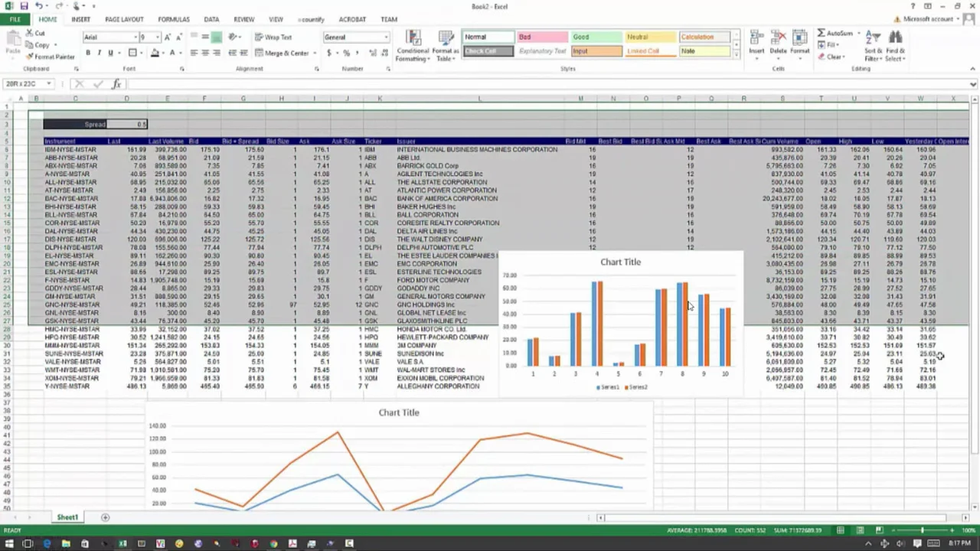Open the FILE backstage tab

click(15, 19)
